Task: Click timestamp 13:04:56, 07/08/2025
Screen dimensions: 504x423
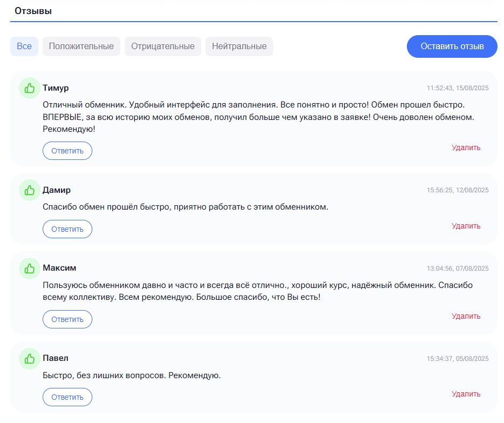Action: pyautogui.click(x=458, y=268)
